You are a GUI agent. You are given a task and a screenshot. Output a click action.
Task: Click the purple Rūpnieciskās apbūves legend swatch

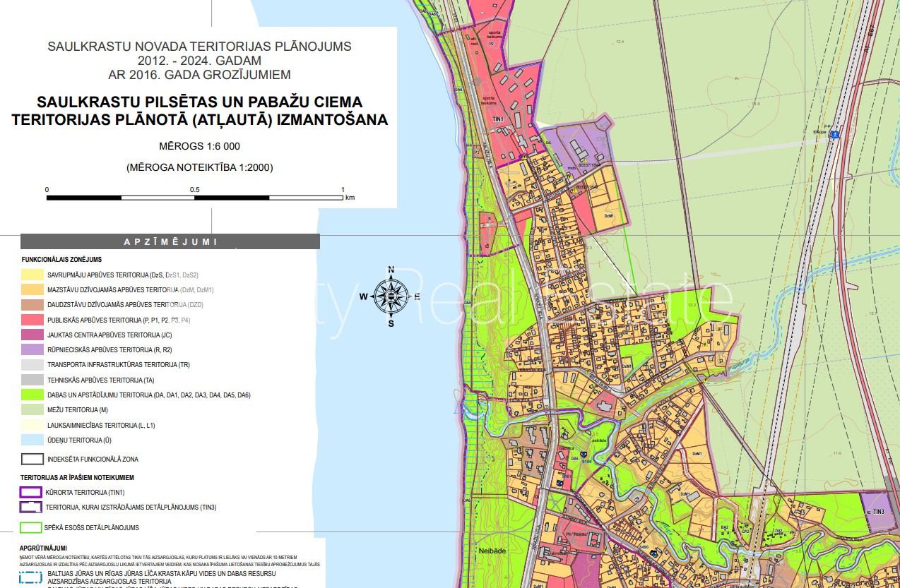coord(32,349)
